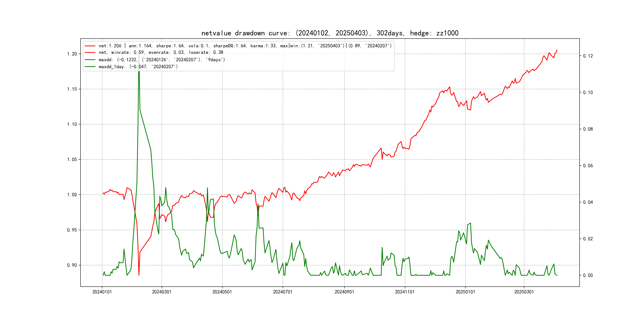Click green swatch beside maxdd_1day legend entry

pyautogui.click(x=90, y=67)
